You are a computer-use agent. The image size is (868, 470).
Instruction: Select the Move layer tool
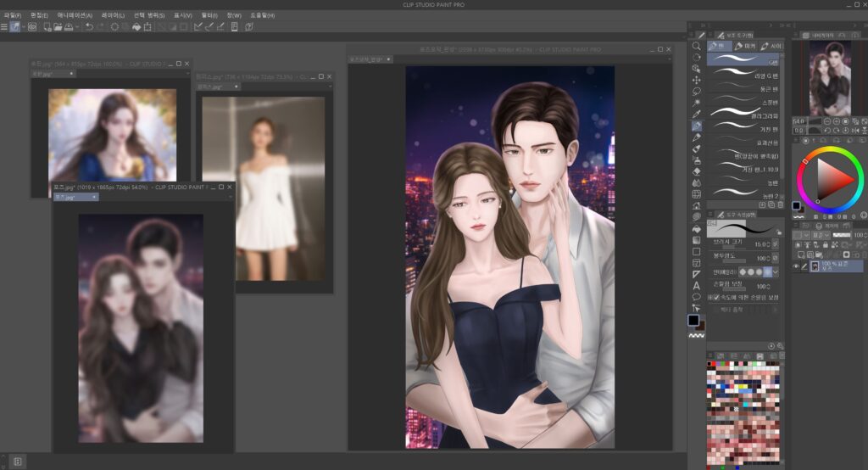tap(696, 80)
